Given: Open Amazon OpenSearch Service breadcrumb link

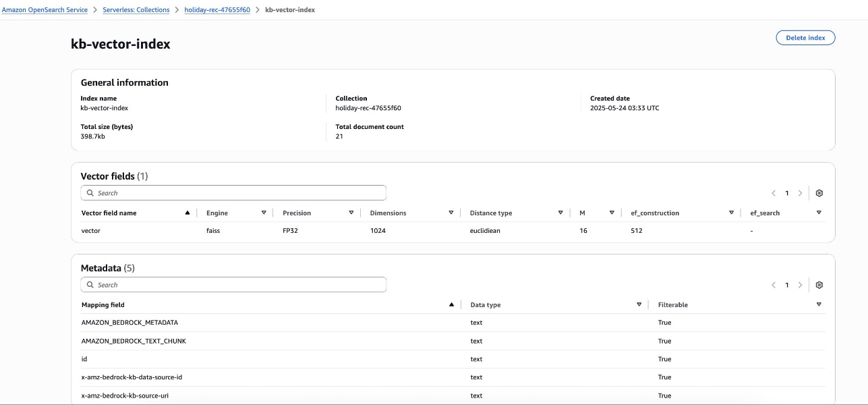Looking at the screenshot, I should 45,10.
